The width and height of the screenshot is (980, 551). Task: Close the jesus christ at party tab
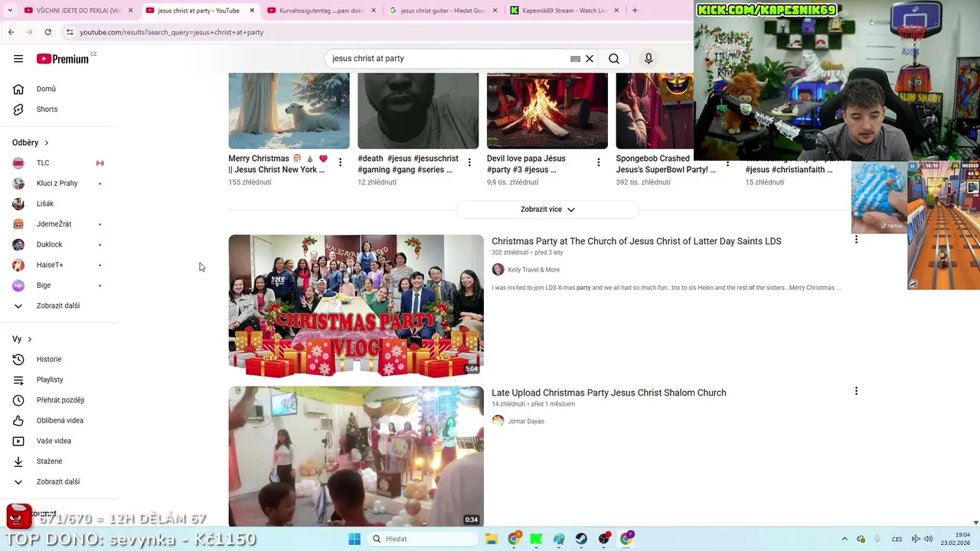point(250,11)
